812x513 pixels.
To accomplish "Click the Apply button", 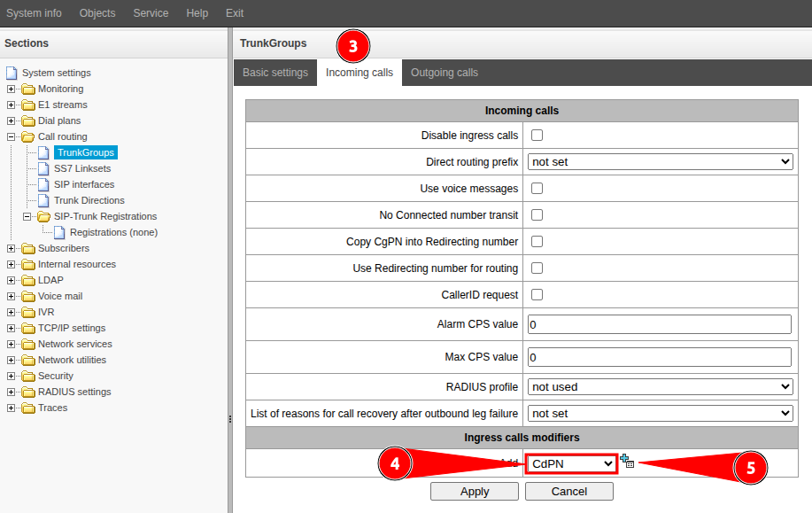I will tap(475, 491).
